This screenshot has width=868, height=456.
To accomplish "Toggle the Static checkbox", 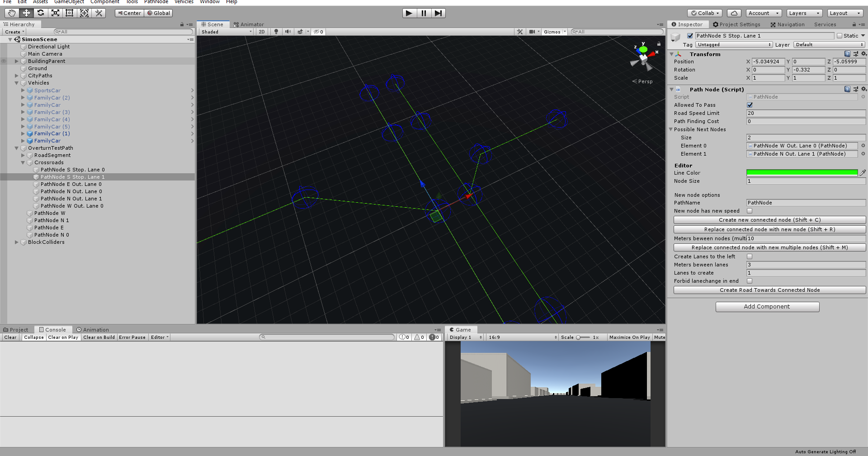I will click(840, 36).
